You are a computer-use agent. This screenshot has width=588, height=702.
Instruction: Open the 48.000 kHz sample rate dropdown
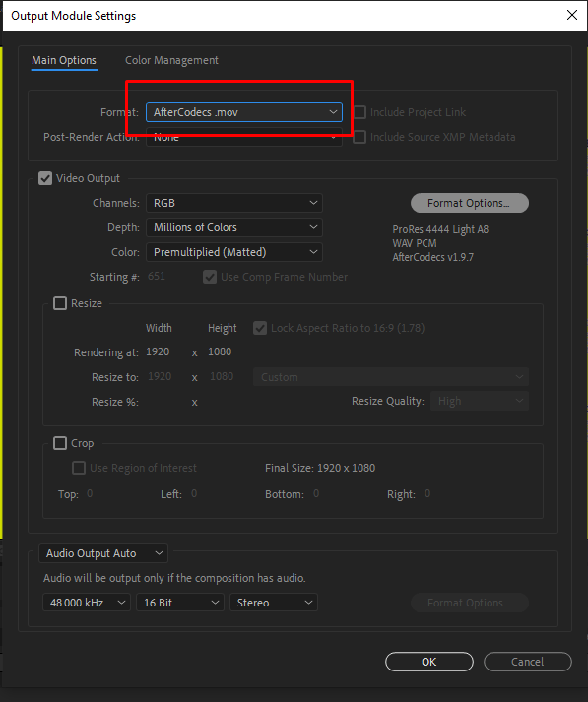coord(87,603)
